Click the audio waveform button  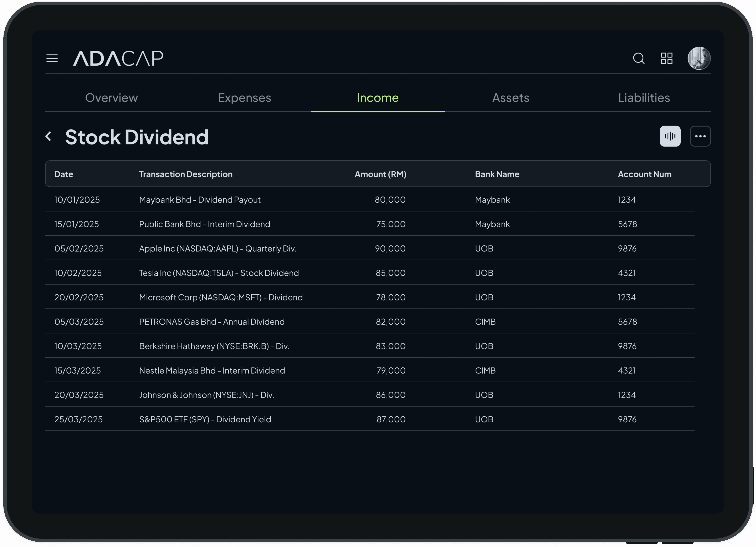[x=670, y=136]
